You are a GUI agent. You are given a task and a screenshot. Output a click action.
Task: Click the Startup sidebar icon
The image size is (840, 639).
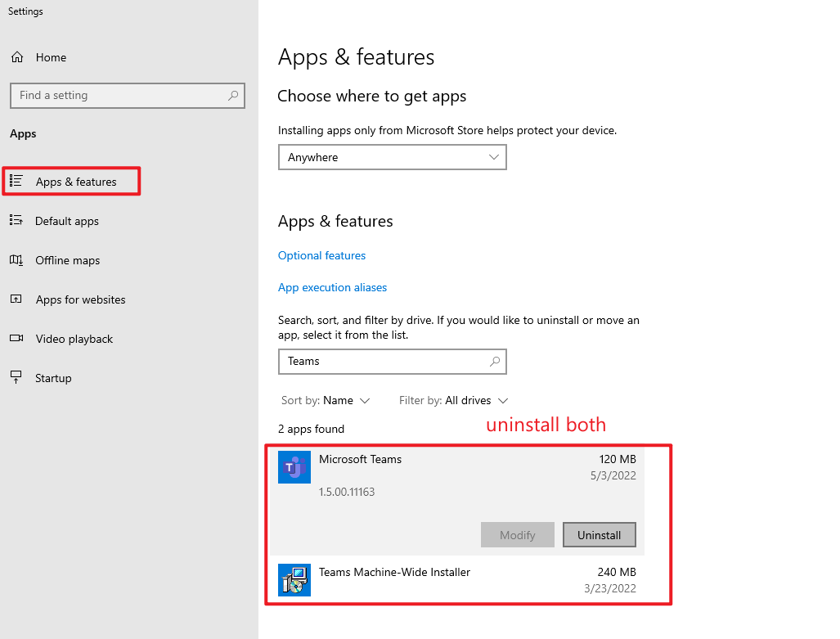(x=16, y=377)
